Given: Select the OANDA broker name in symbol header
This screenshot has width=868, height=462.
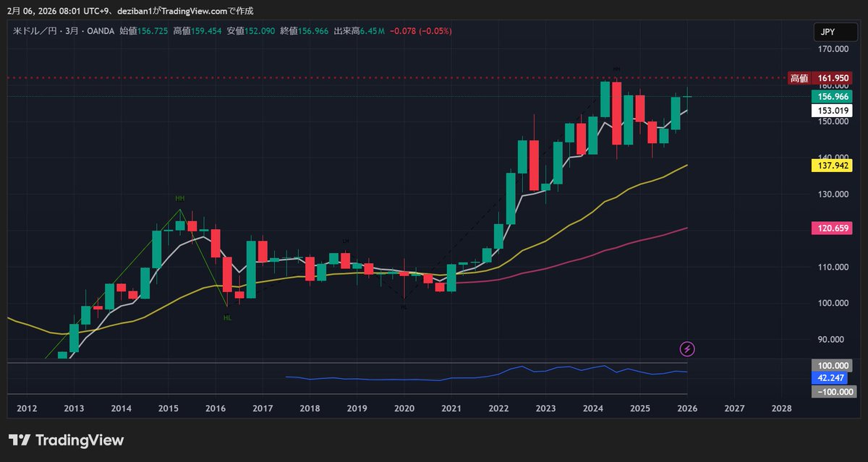Looking at the screenshot, I should (x=99, y=31).
